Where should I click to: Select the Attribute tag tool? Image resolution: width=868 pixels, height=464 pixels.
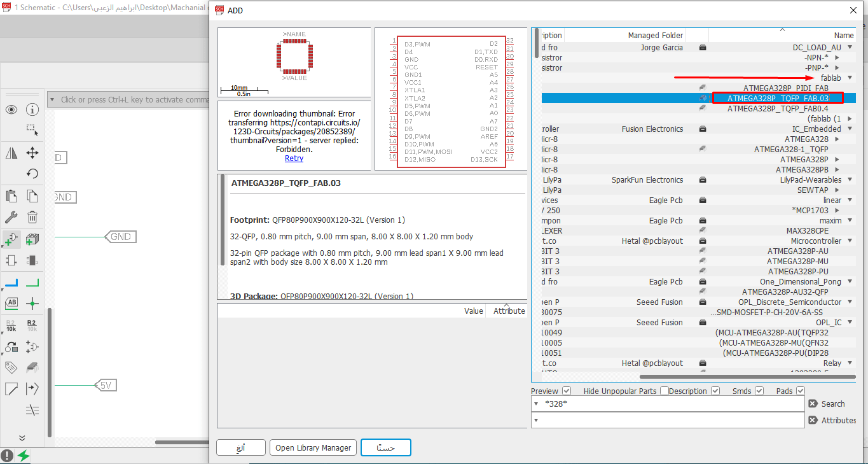[x=11, y=367]
